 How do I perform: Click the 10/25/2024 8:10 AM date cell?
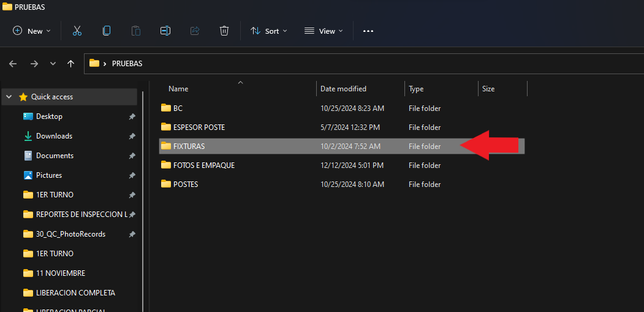pos(352,185)
